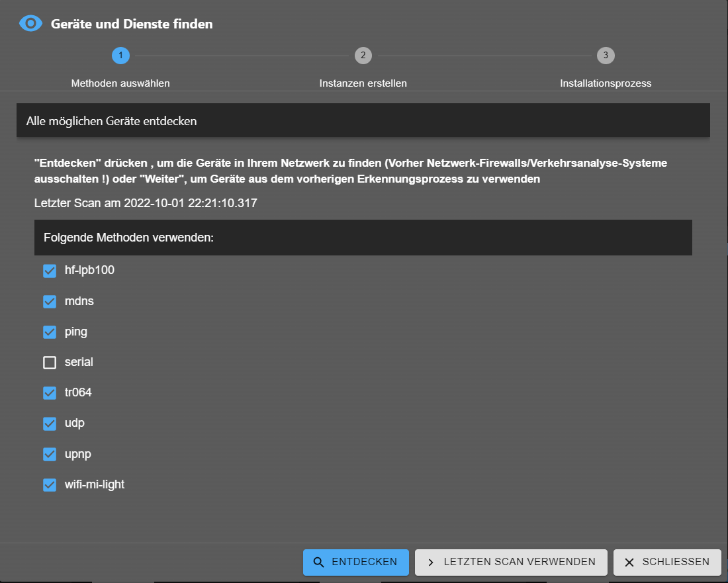728x583 pixels.
Task: Toggle the ping checkbox off
Action: 50,332
